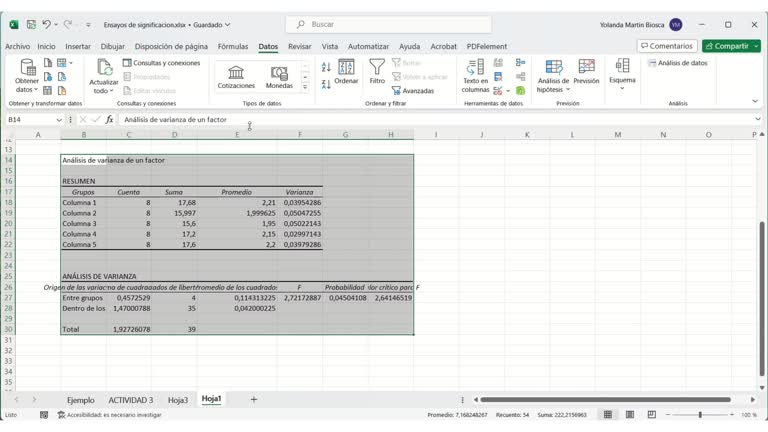Zoom in with the plus button
The width and height of the screenshot is (768, 432).
pyautogui.click(x=732, y=415)
